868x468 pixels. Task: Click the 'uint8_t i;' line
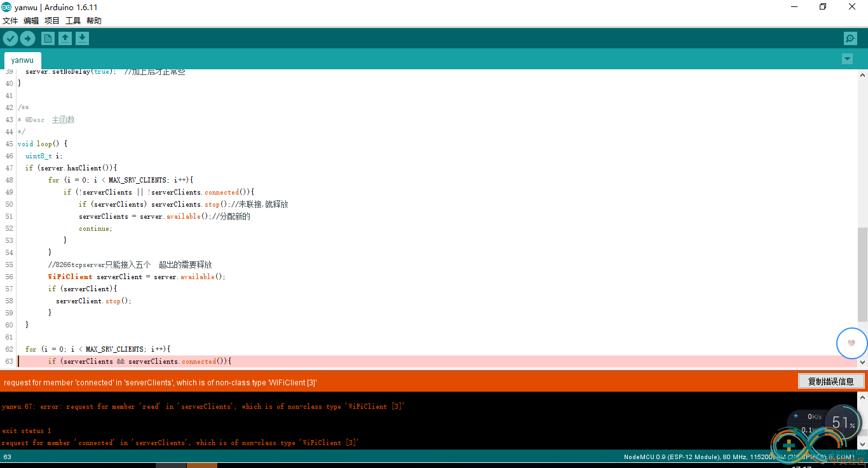[44, 156]
